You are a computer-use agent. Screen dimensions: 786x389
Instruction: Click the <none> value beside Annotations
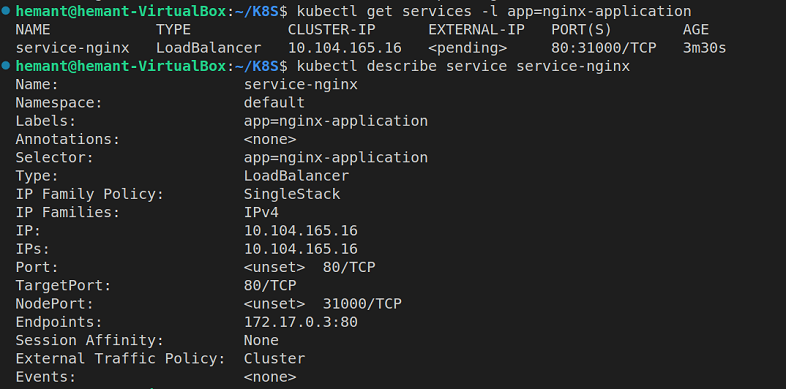(x=270, y=139)
